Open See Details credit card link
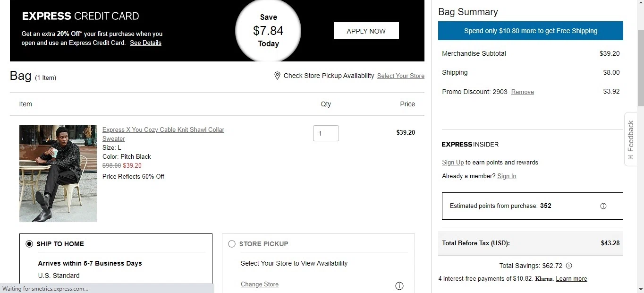Screen dimensions: 644x293 (145, 43)
